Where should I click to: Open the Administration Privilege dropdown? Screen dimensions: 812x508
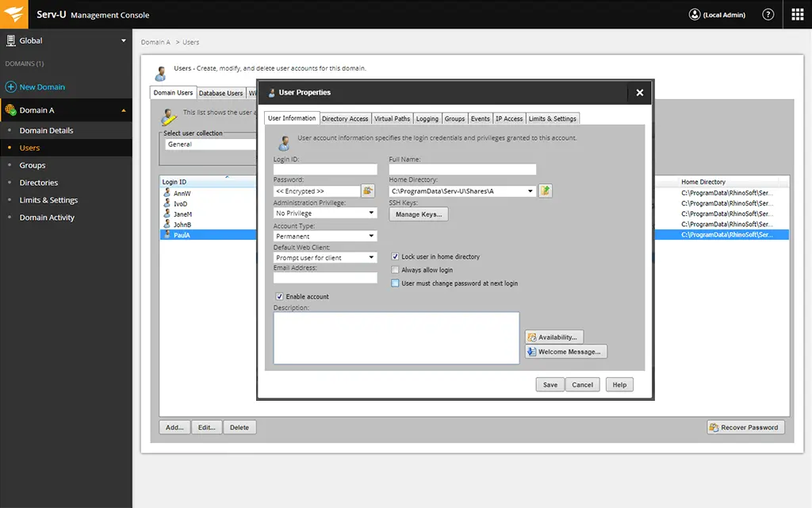(373, 213)
